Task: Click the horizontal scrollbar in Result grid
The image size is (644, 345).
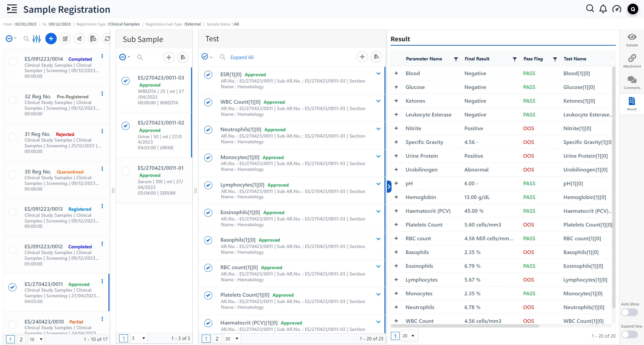Action: coord(465,326)
